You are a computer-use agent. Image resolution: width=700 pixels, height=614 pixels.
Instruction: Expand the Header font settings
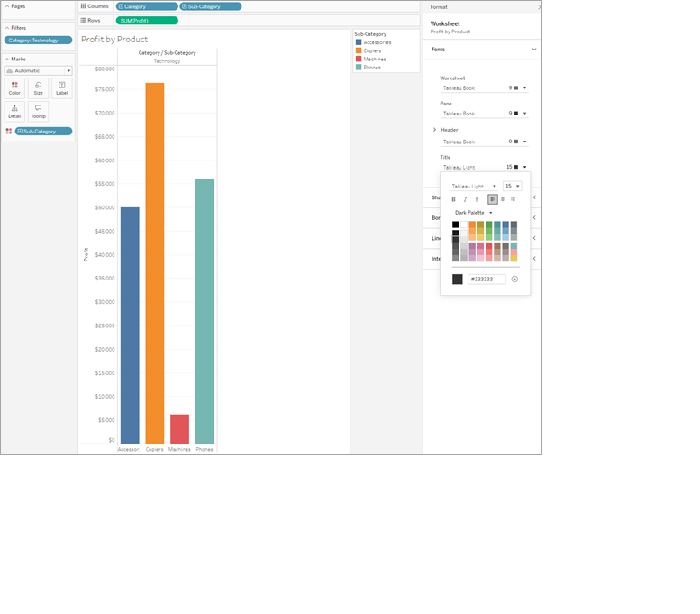pos(434,130)
